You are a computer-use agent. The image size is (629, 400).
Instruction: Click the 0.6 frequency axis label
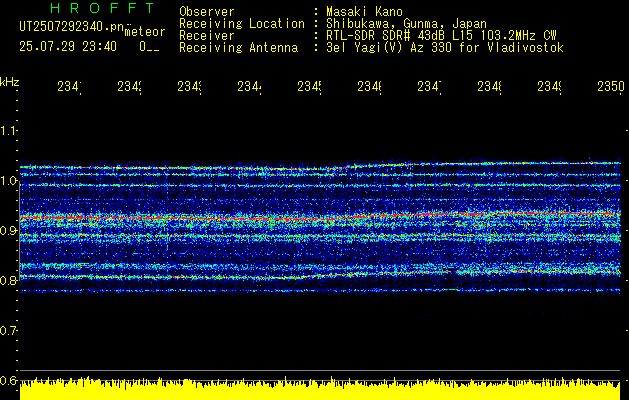point(8,380)
